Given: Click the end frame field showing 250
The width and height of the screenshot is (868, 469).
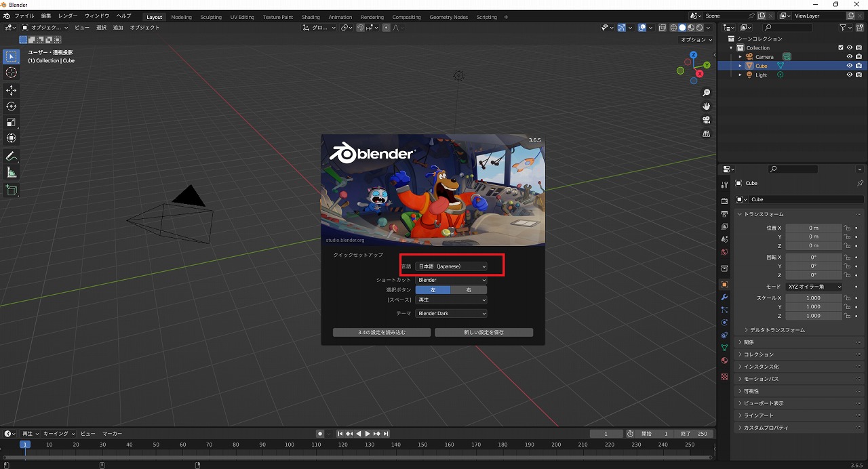Looking at the screenshot, I should pyautogui.click(x=695, y=434).
